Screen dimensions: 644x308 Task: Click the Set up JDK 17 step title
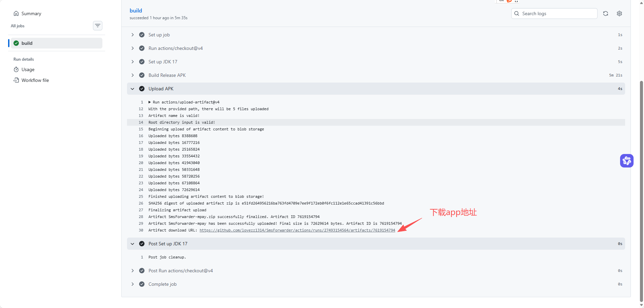[x=163, y=62]
